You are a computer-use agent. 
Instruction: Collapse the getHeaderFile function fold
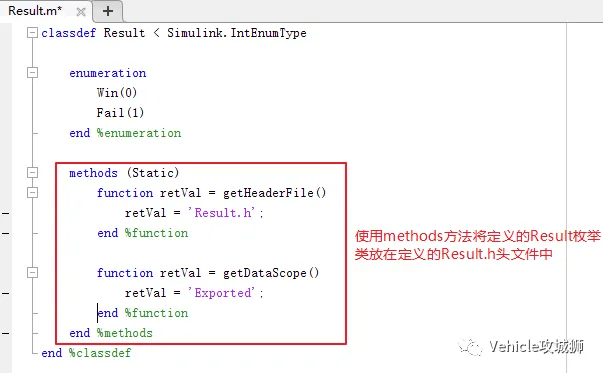(33, 192)
